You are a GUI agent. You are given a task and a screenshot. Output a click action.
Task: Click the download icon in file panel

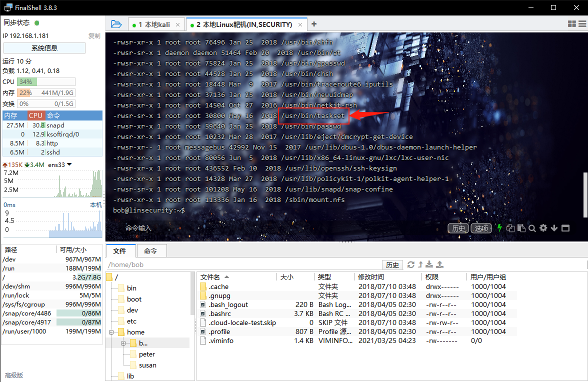pyautogui.click(x=429, y=264)
